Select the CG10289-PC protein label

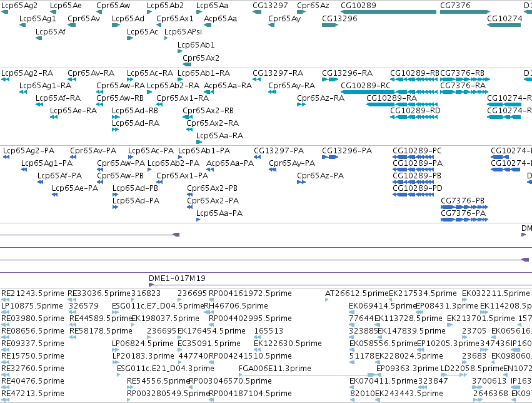418,151
